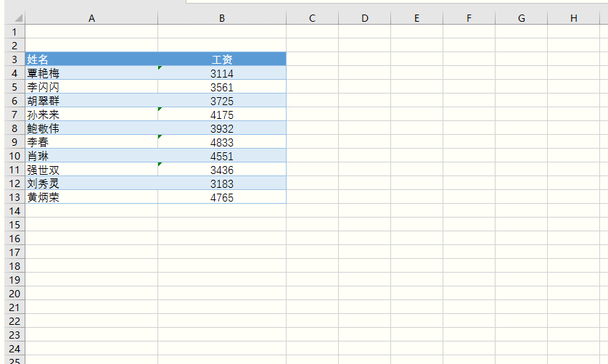Select column G header
The image size is (608, 364).
pos(522,18)
